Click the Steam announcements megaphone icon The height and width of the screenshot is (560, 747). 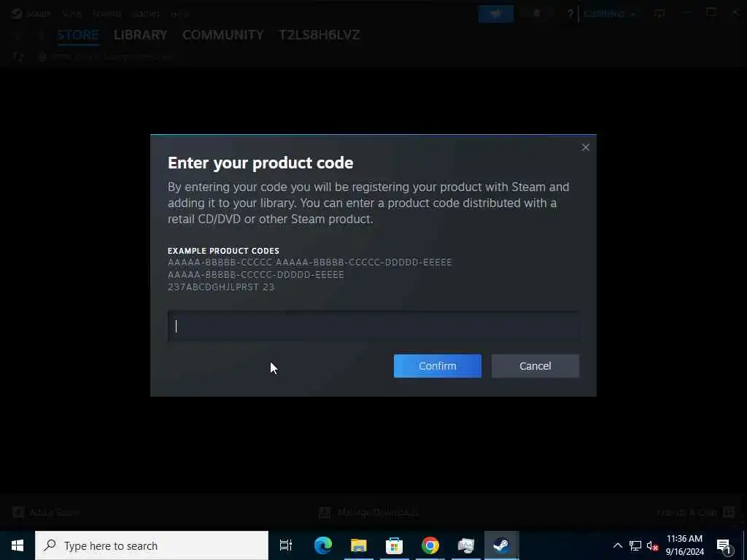coord(496,14)
